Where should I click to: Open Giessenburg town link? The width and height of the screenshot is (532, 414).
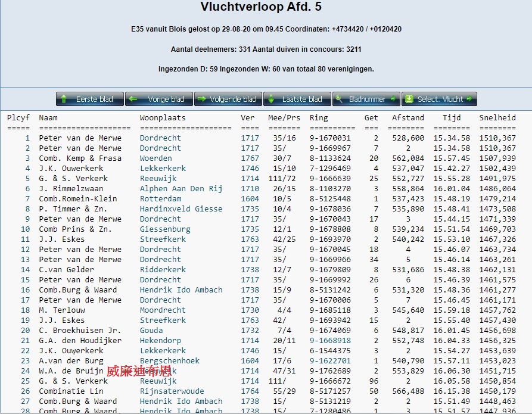point(165,229)
